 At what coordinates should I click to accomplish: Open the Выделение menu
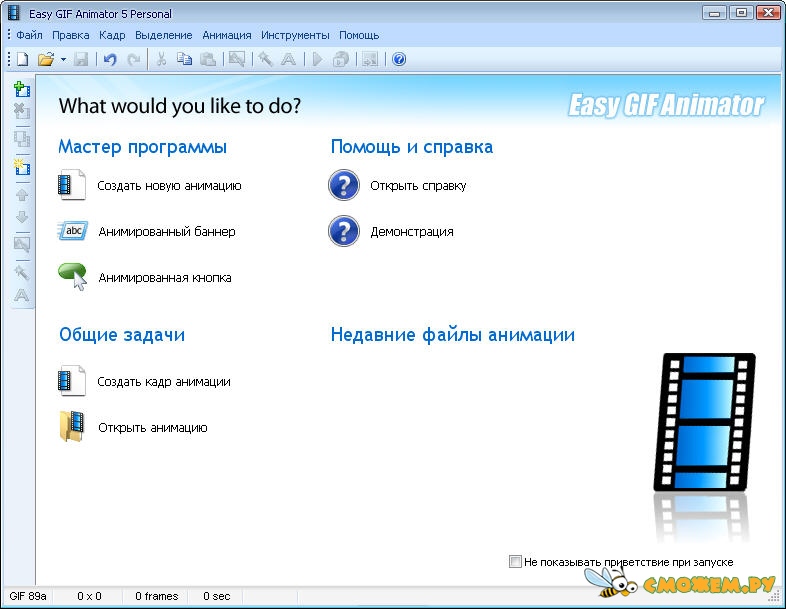pos(163,36)
